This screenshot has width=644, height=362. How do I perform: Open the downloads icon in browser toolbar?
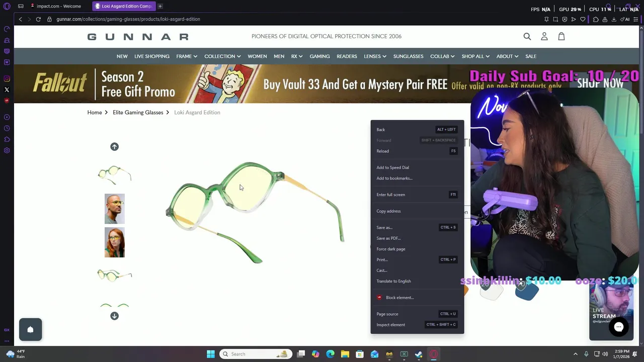point(614,19)
